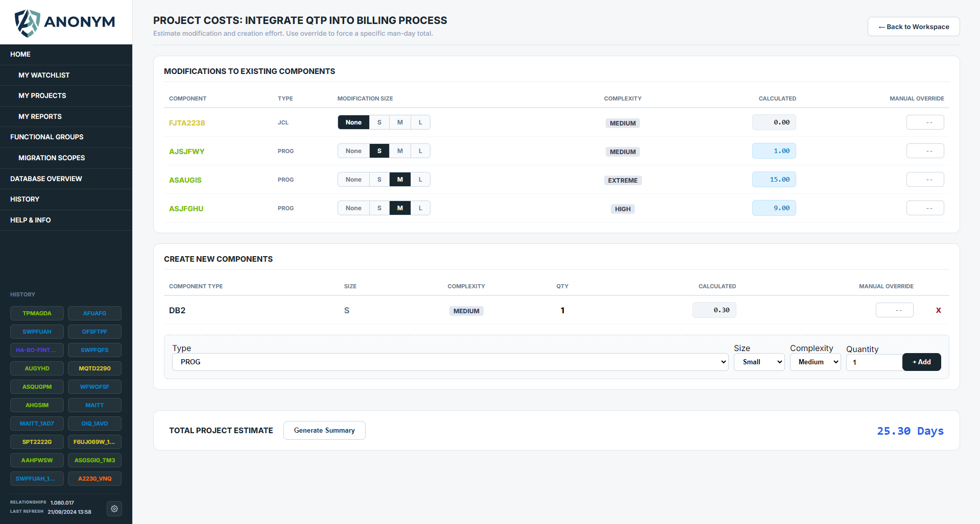Click AJSJFWY manual override field
Image resolution: width=980 pixels, height=524 pixels.
coord(925,151)
